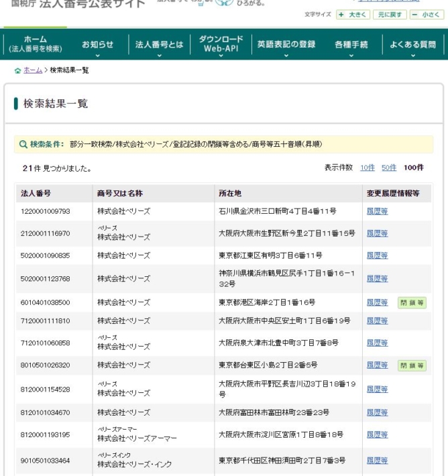Click the magnifier icon beside 検索条件
The width and height of the screenshot is (448, 476).
click(x=23, y=144)
